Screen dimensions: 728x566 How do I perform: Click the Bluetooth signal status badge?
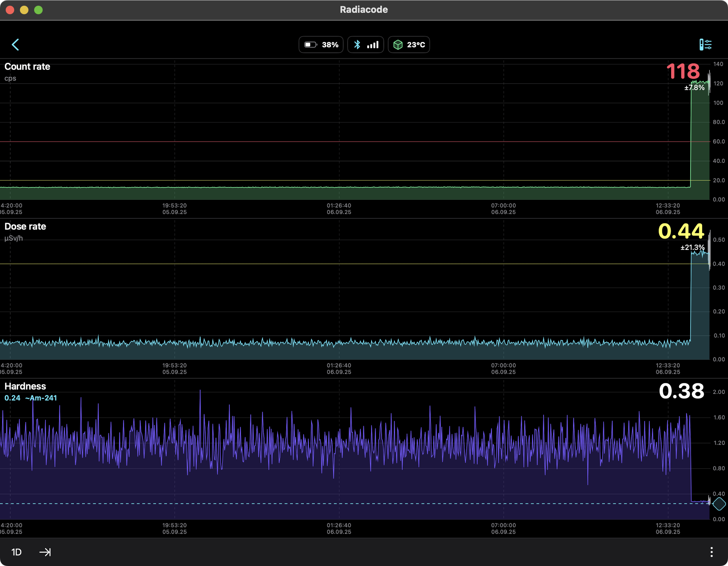coord(365,45)
